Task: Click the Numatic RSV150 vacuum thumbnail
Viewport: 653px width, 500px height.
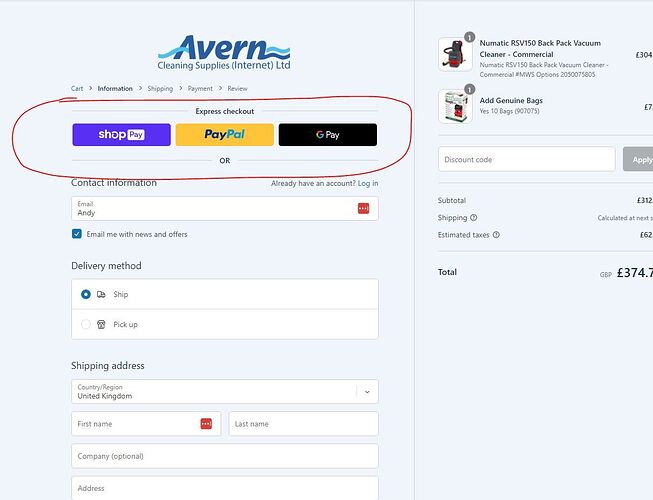Action: tap(455, 54)
